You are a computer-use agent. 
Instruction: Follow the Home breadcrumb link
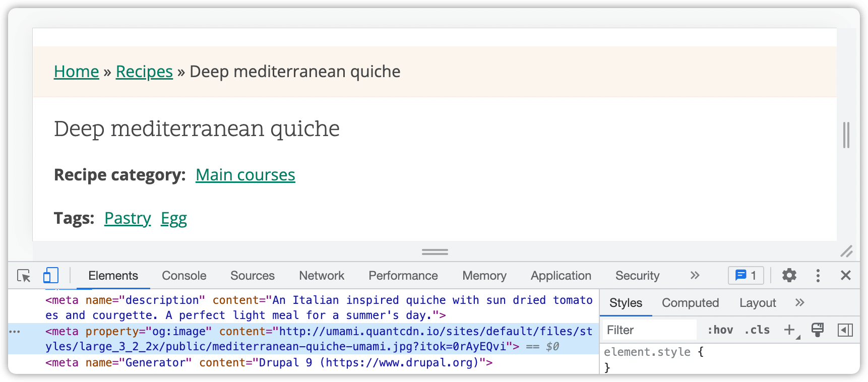click(x=77, y=72)
